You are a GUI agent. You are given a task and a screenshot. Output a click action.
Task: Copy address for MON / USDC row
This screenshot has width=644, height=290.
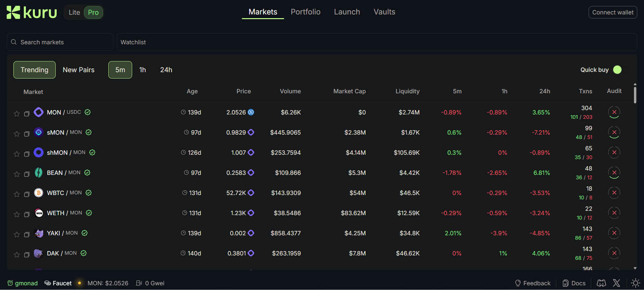coord(27,114)
